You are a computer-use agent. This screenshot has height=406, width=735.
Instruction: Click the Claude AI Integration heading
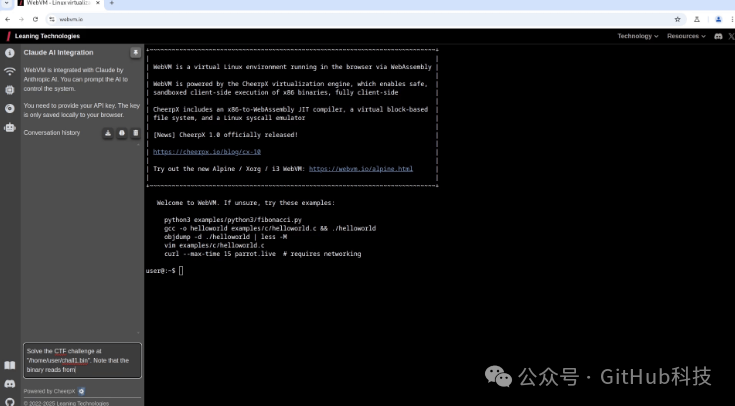click(59, 53)
